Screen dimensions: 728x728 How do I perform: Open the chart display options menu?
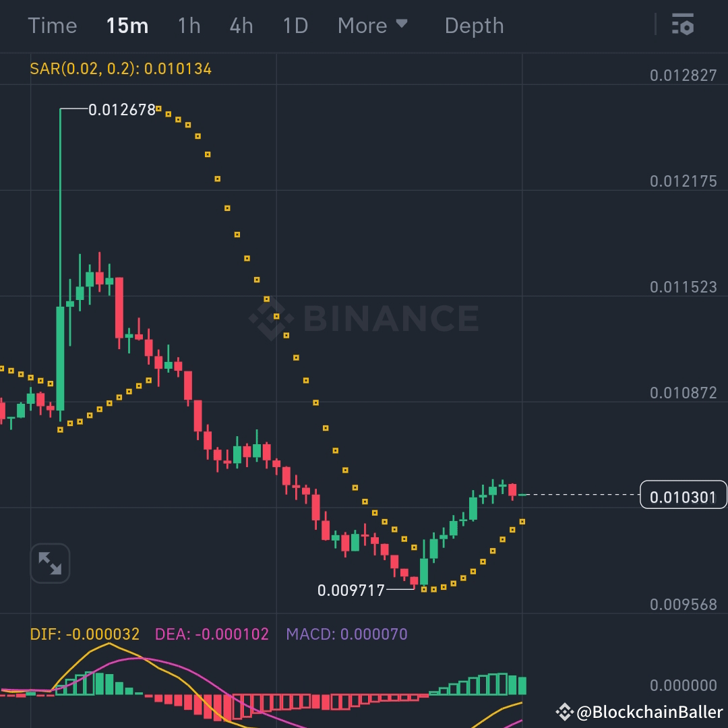(x=684, y=26)
